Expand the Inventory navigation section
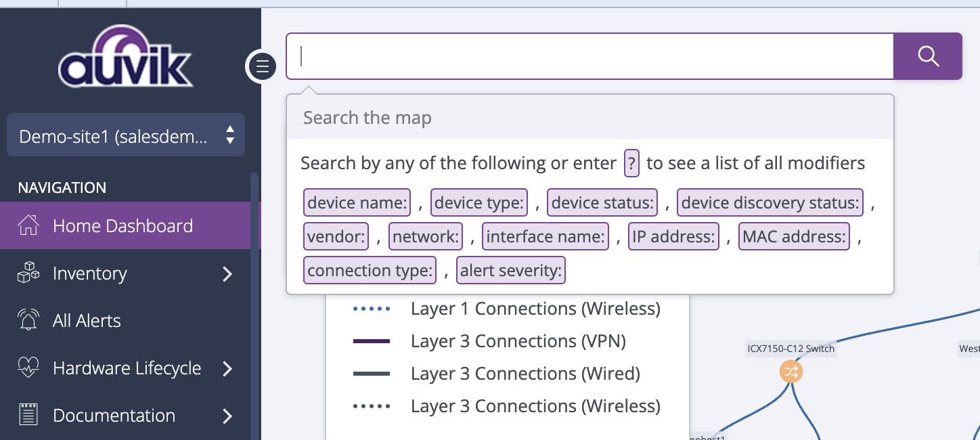 coord(228,273)
